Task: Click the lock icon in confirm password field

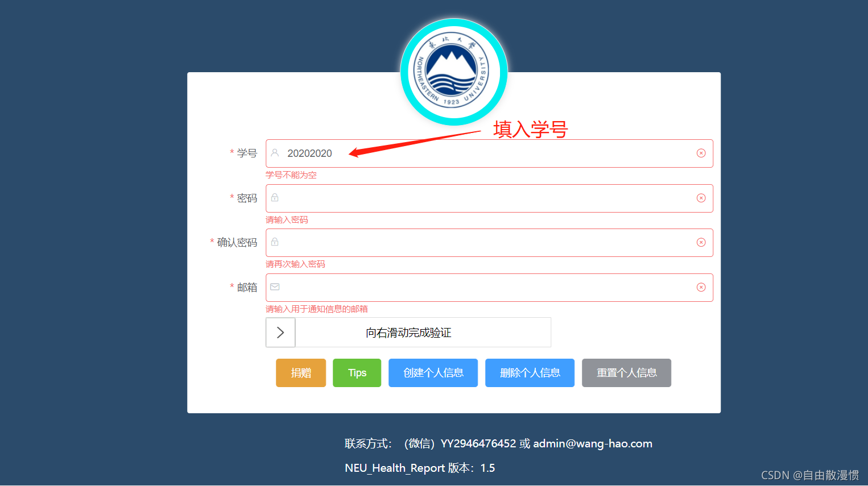Action: pyautogui.click(x=275, y=242)
